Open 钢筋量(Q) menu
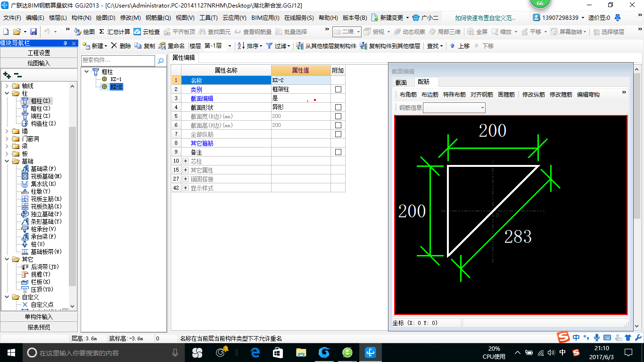Image resolution: width=644 pixels, height=362 pixels. point(158,18)
